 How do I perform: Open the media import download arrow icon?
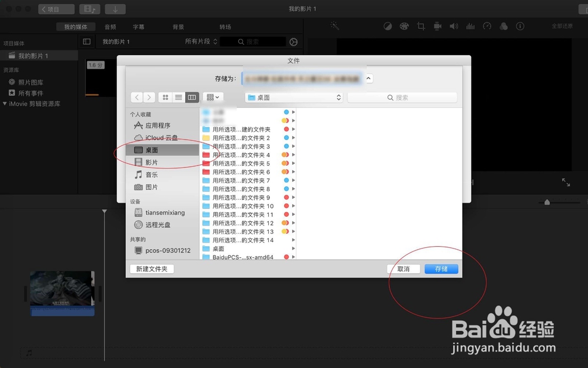[x=115, y=9]
